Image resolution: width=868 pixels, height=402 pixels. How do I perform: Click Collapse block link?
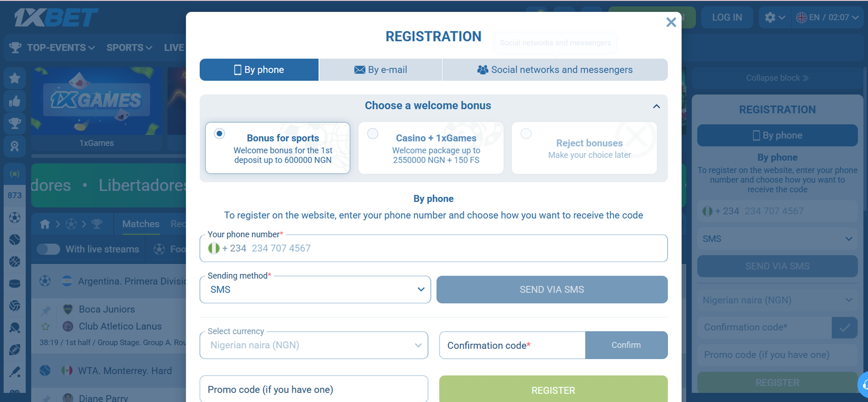pos(777,78)
